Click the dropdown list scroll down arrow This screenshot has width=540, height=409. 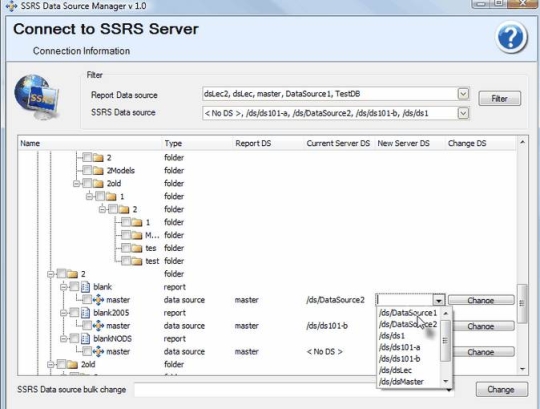446,381
